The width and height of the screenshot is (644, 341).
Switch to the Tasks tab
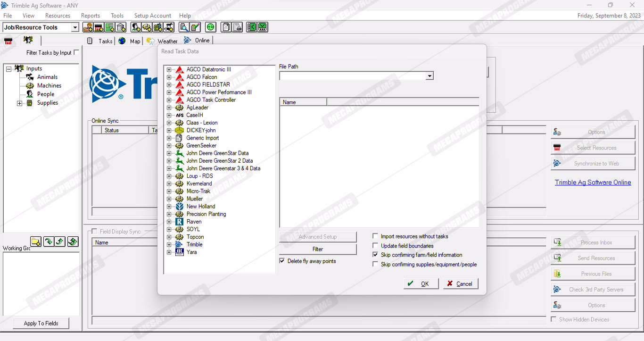100,41
